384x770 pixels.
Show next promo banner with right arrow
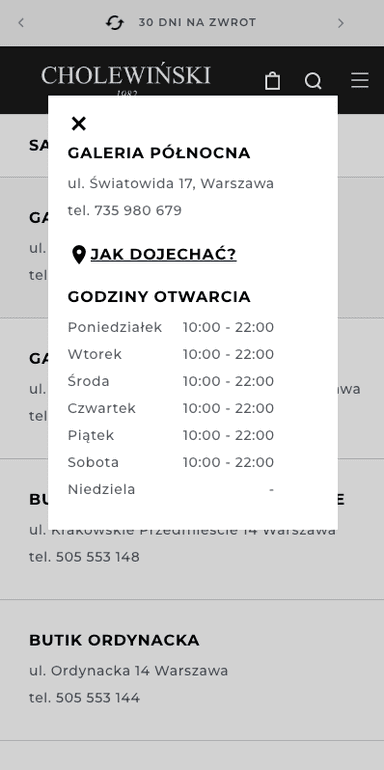click(x=341, y=23)
